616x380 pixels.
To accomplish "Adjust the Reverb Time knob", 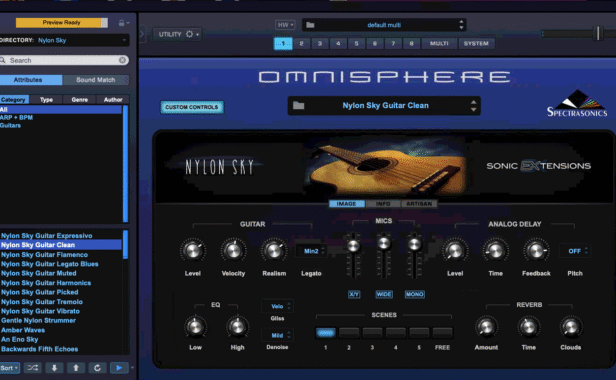I will point(528,327).
